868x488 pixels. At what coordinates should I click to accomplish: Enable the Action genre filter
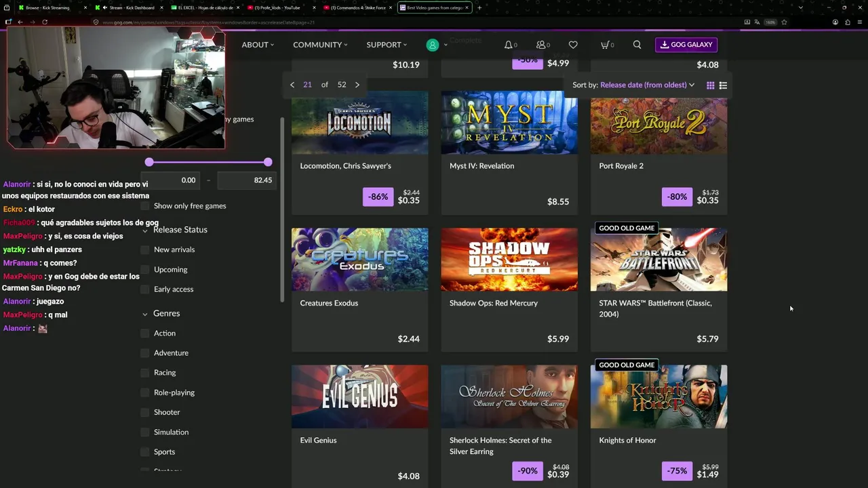click(145, 333)
